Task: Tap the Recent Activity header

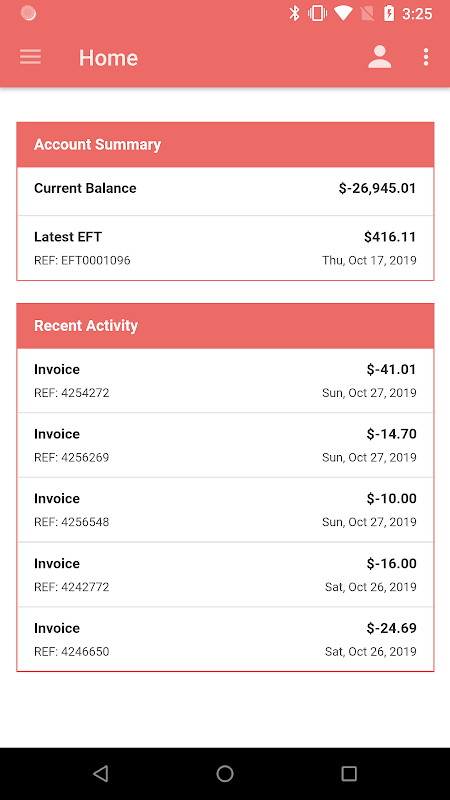Action: [225, 326]
